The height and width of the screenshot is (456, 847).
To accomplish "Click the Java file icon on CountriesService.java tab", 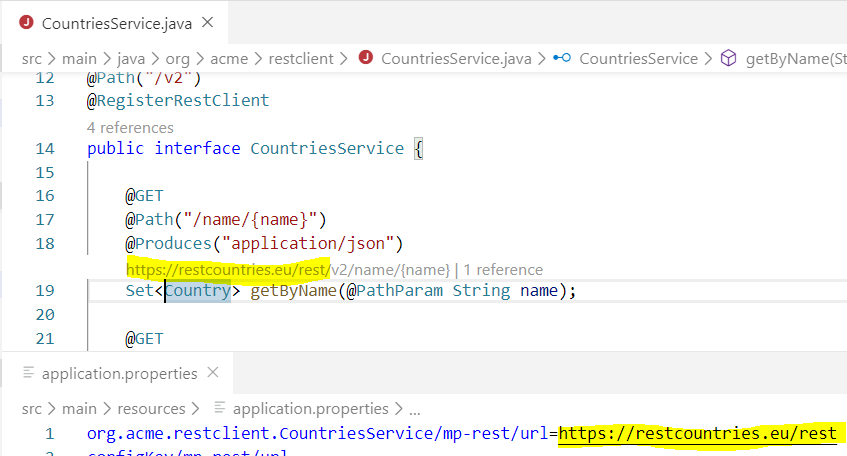I will pos(26,23).
